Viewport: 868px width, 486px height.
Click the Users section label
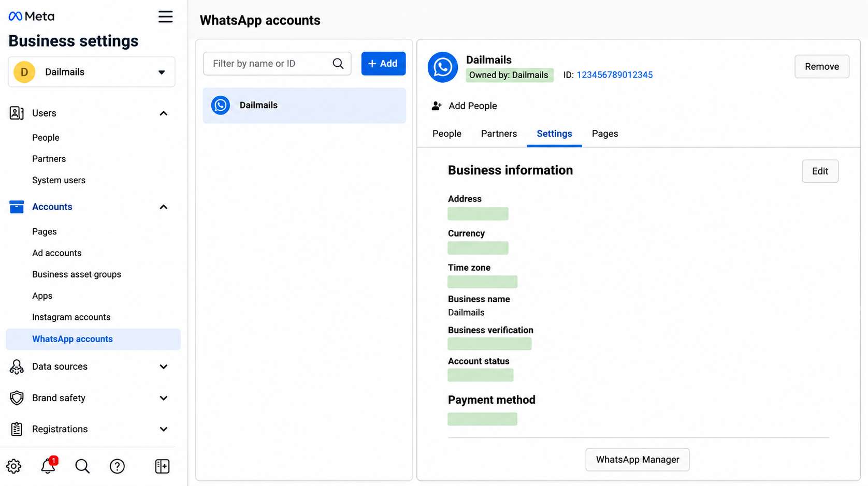(44, 113)
